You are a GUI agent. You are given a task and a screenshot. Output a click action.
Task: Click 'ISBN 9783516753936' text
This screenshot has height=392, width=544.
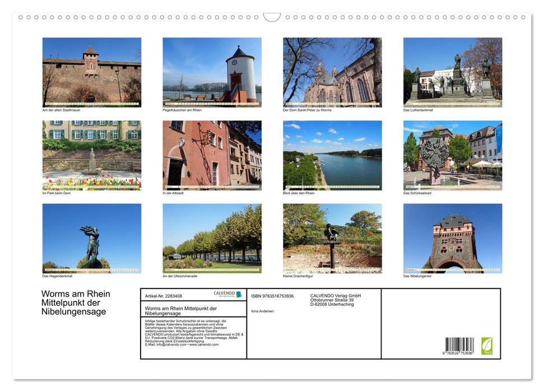[x=272, y=296]
